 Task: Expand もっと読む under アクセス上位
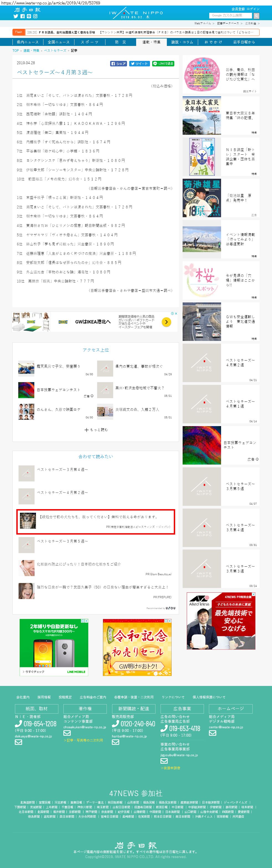tap(96, 430)
